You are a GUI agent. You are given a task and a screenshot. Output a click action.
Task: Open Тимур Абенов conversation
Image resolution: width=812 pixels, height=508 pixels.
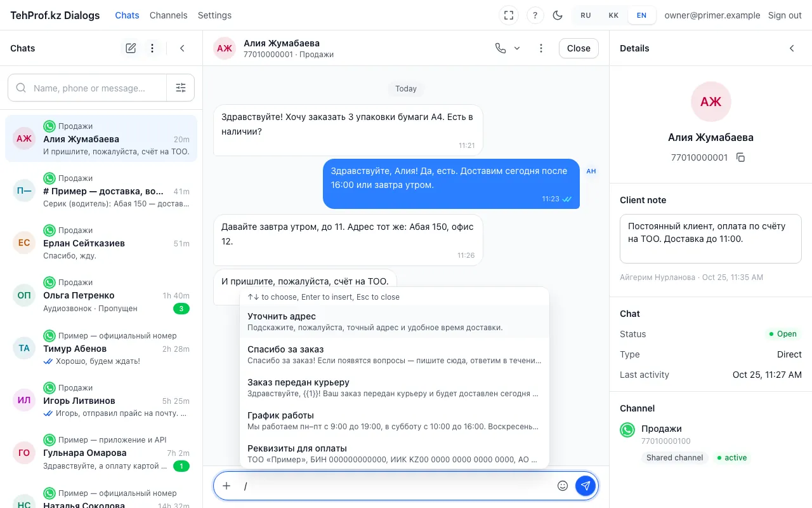pyautogui.click(x=101, y=348)
